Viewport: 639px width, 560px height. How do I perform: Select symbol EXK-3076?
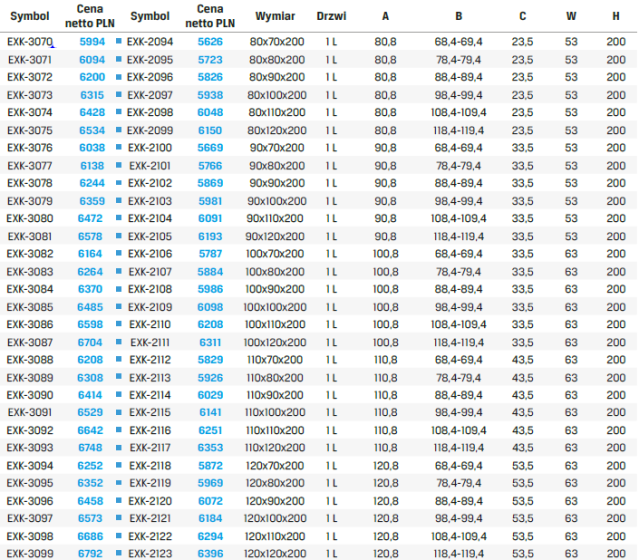pyautogui.click(x=30, y=148)
